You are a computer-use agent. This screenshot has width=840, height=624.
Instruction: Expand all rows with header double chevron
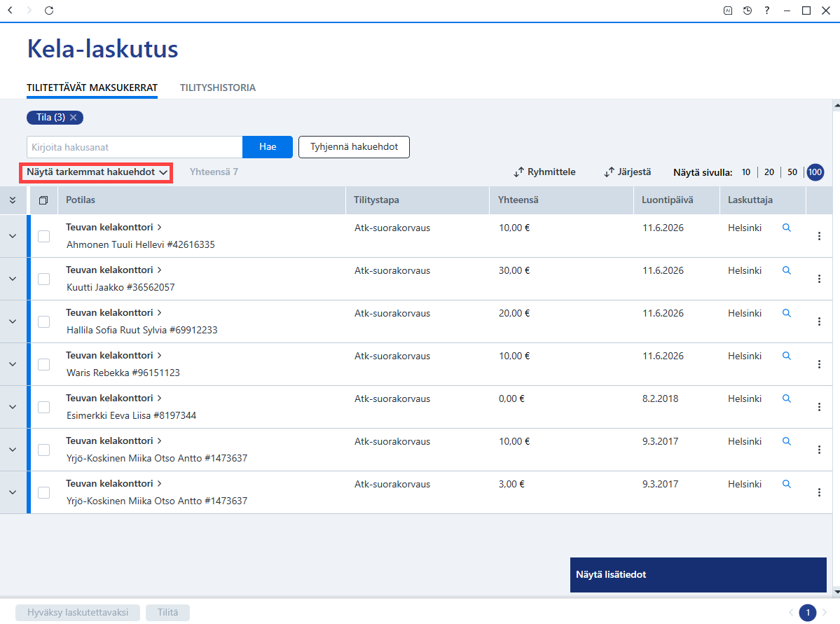click(13, 200)
